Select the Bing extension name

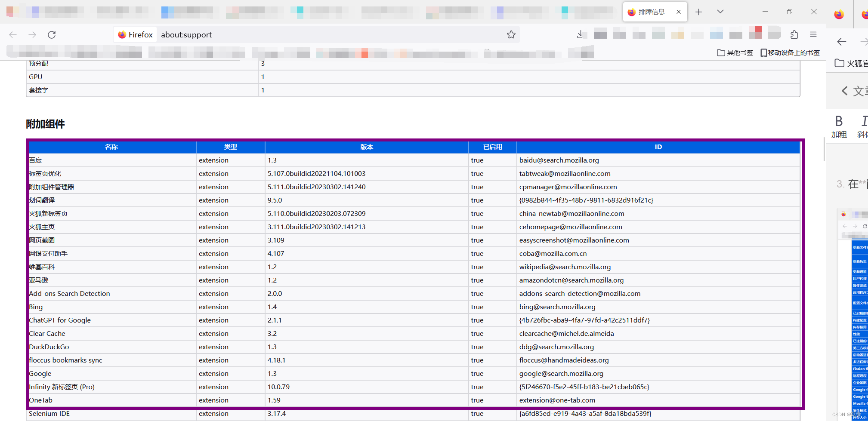[x=36, y=307]
